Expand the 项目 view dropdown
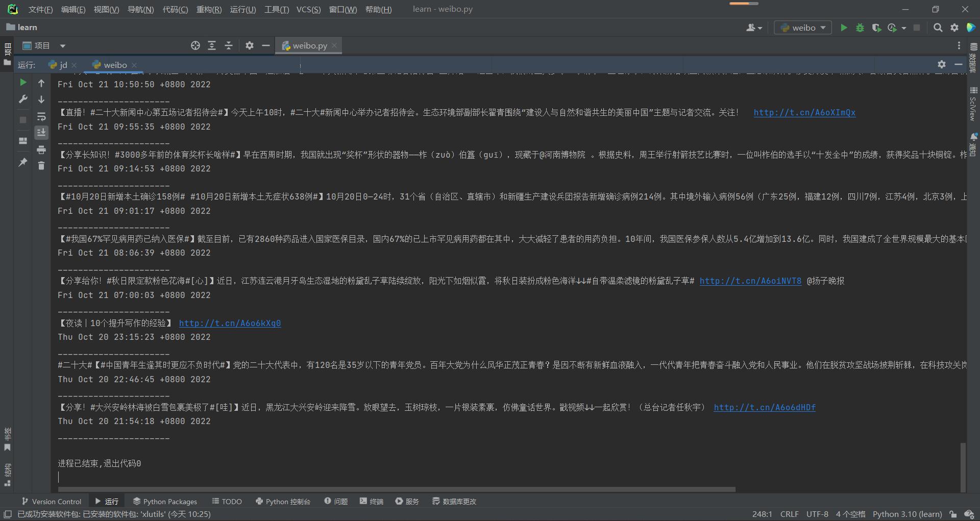The height and width of the screenshot is (521, 980). (63, 46)
